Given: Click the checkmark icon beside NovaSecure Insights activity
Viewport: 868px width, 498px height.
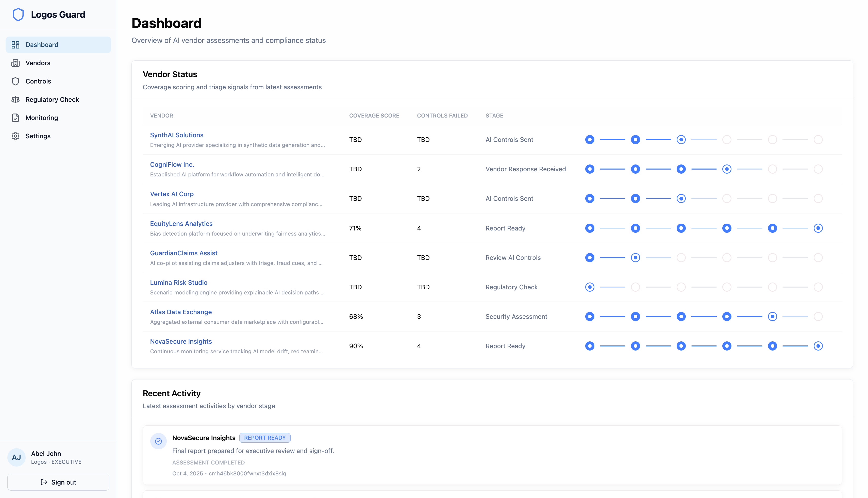Looking at the screenshot, I should click(158, 441).
